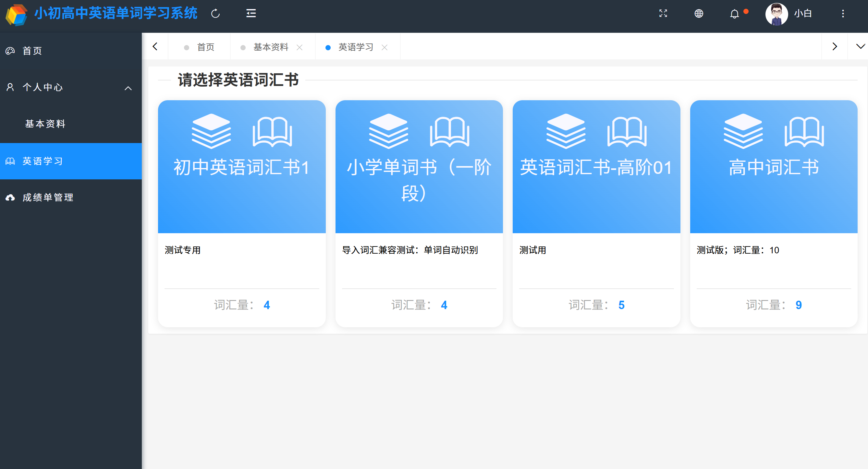Close the 英语学习 tab

pyautogui.click(x=385, y=47)
